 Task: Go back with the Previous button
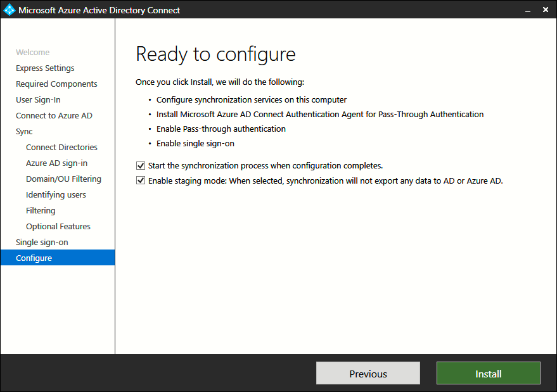[368, 374]
